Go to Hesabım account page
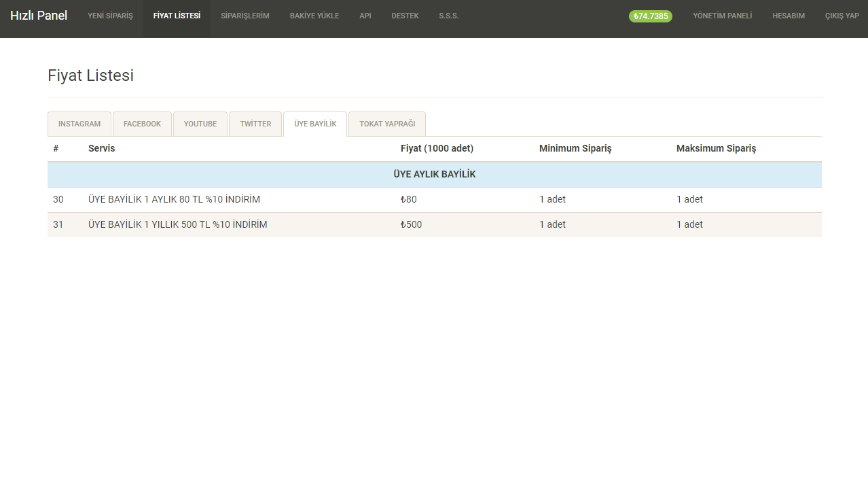This screenshot has height=482, width=868. (x=789, y=16)
